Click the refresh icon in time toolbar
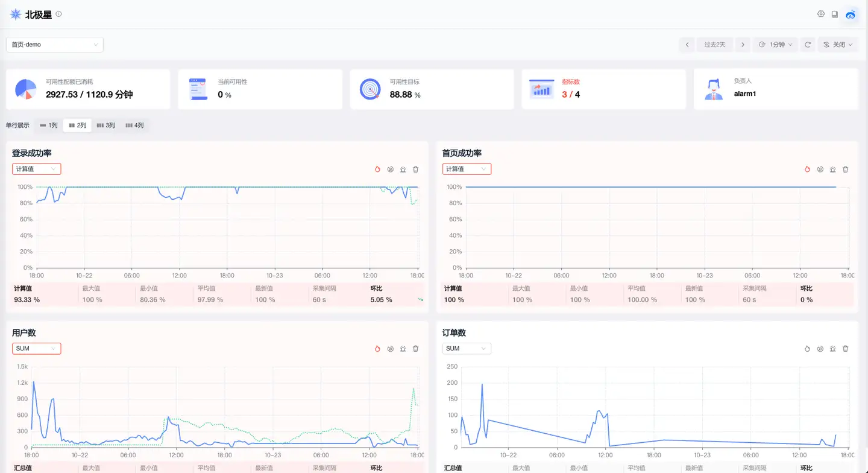 coord(808,45)
